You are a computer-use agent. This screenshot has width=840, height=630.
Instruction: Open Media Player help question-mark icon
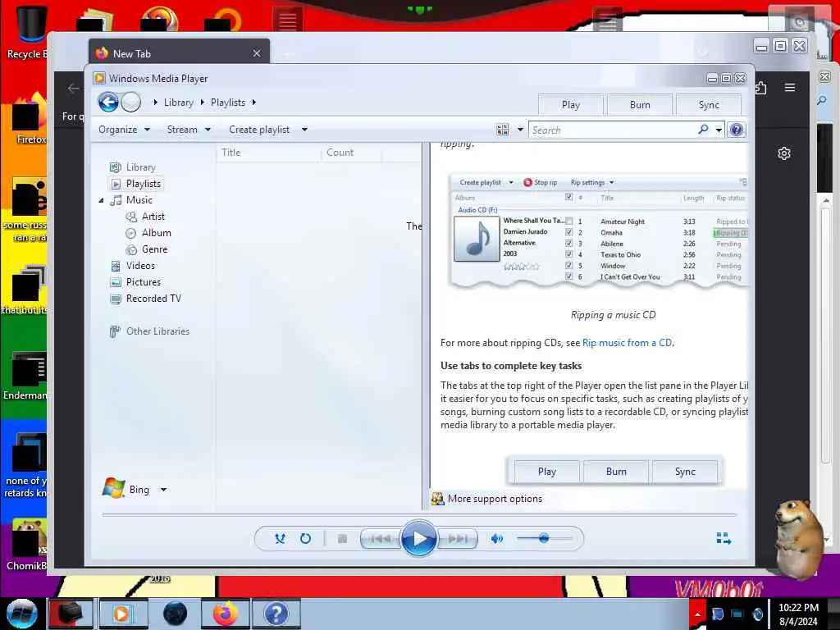point(737,130)
